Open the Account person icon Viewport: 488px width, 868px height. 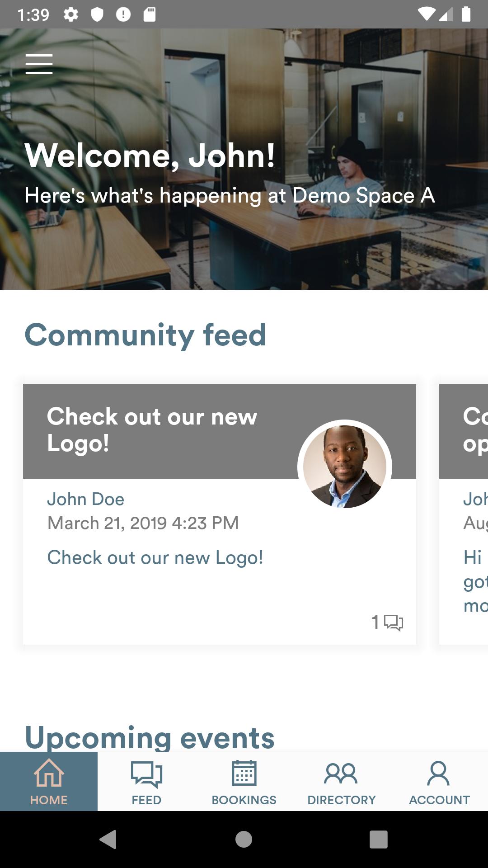tap(438, 773)
